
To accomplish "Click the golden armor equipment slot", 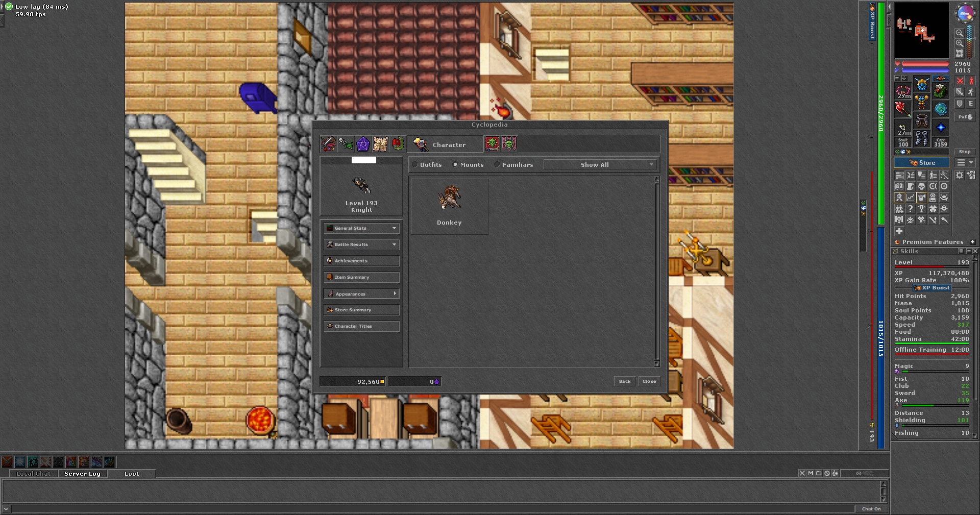I will [x=922, y=103].
